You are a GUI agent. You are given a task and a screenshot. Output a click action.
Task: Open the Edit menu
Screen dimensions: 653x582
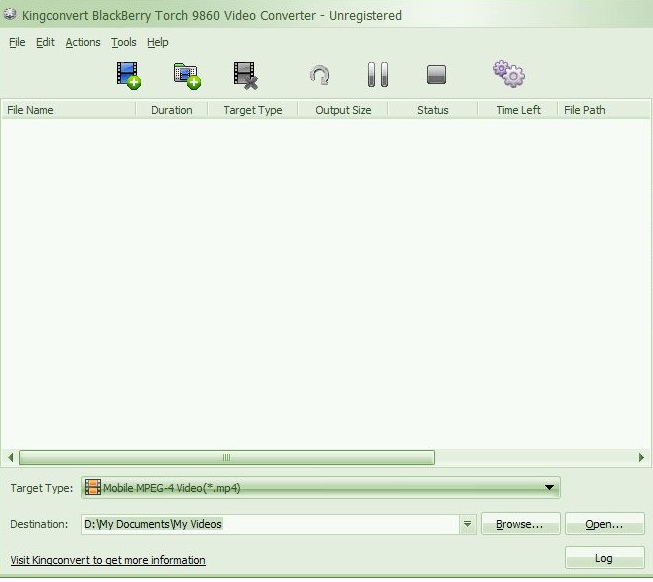point(45,42)
